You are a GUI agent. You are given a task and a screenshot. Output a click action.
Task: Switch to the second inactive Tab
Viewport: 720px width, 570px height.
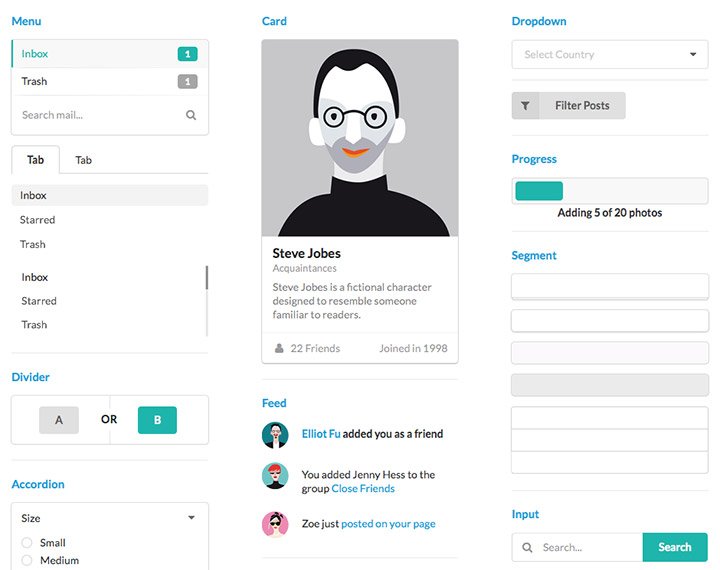pyautogui.click(x=84, y=160)
